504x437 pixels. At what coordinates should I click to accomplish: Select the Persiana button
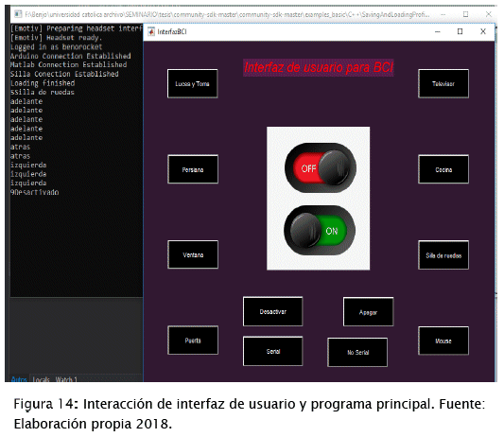click(193, 169)
